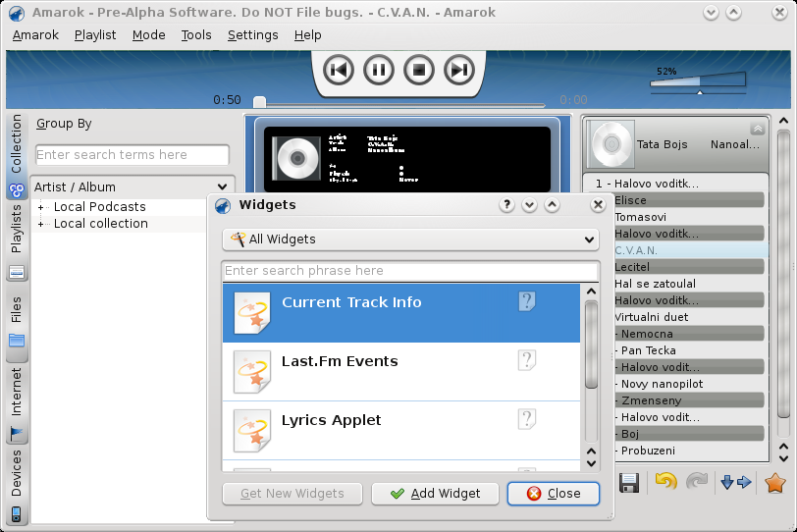Select Local Podcasts in collection tree
Viewport: 797px width, 532px height.
pyautogui.click(x=100, y=207)
